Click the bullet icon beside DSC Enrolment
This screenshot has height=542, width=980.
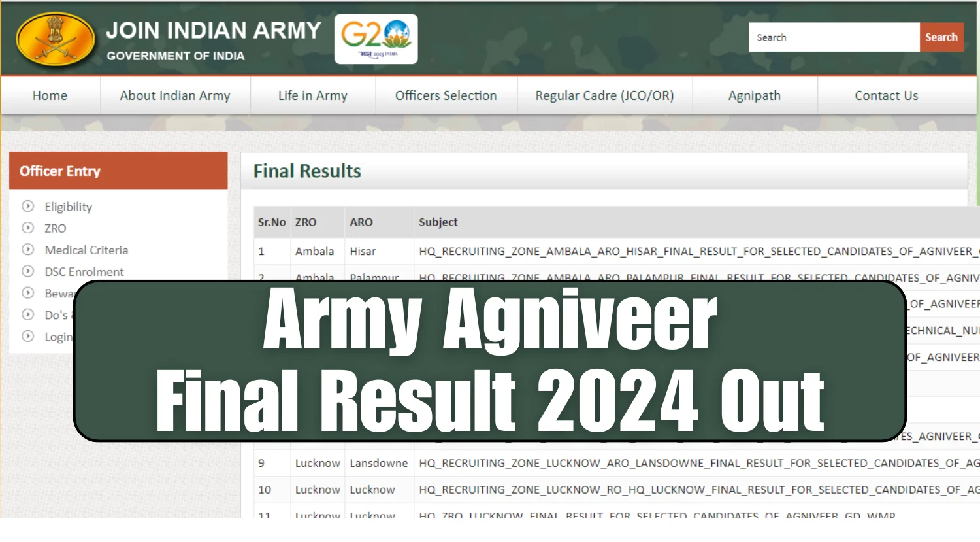pyautogui.click(x=27, y=271)
